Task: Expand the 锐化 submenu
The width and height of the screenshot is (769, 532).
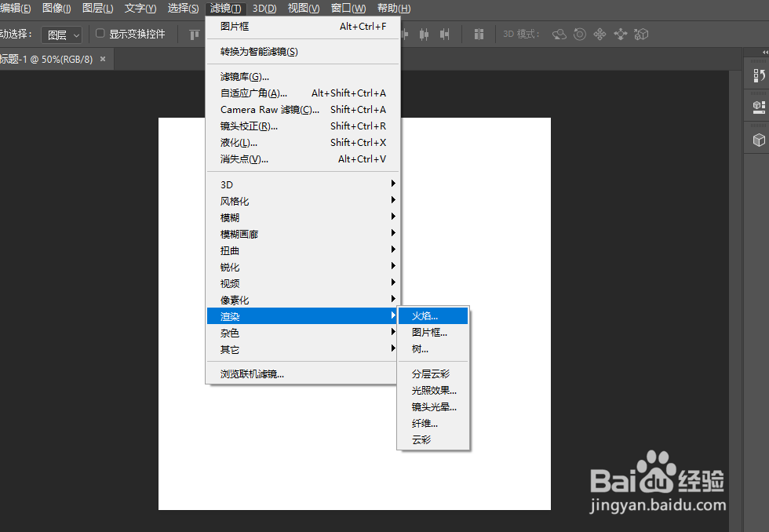Action: click(303, 268)
